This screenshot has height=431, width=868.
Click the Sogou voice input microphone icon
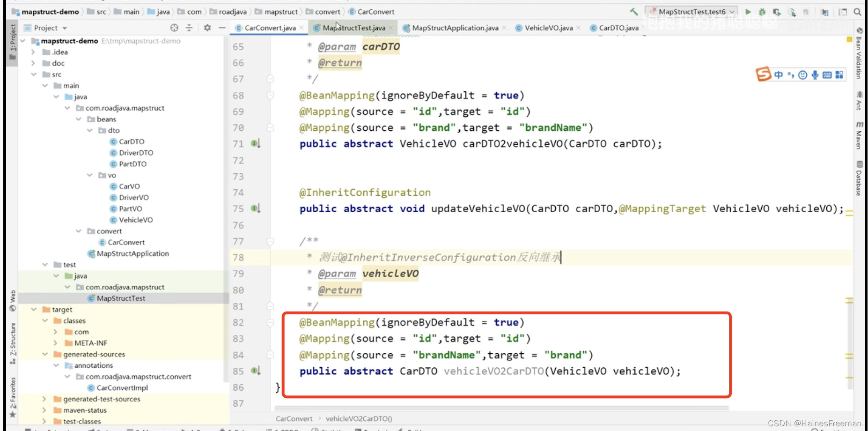coord(815,75)
